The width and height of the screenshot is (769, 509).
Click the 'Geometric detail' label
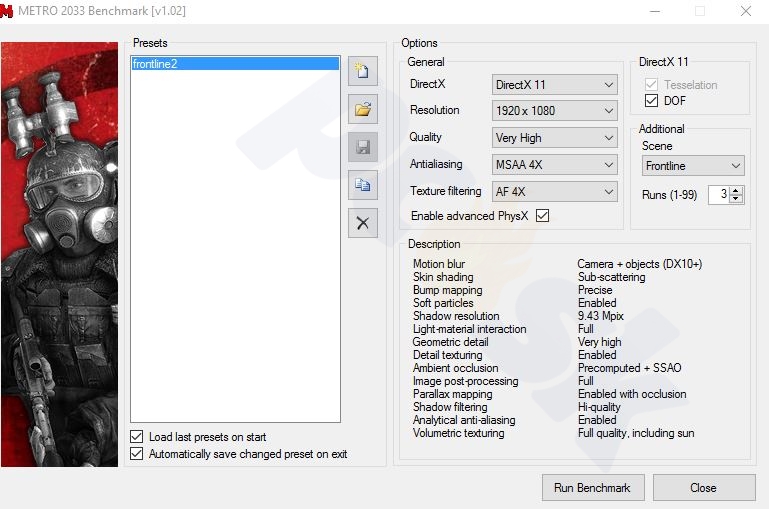[451, 342]
